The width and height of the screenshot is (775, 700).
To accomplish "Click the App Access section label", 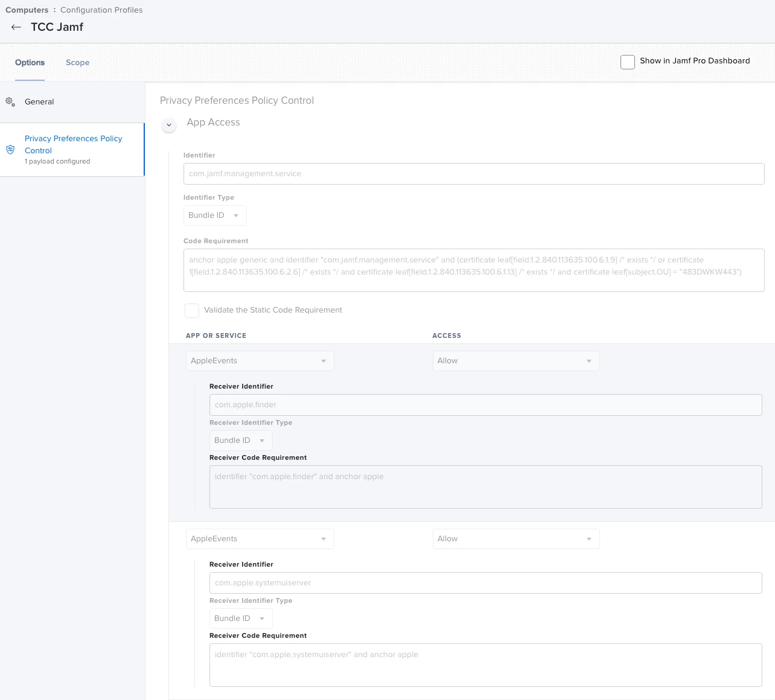I will click(x=213, y=122).
